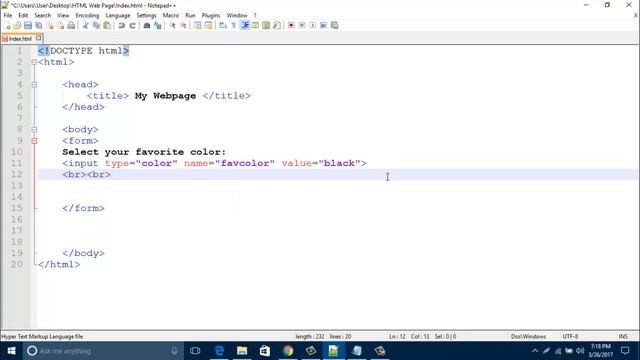Open the File menu
Image resolution: width=640 pixels, height=360 pixels.
[x=8, y=15]
